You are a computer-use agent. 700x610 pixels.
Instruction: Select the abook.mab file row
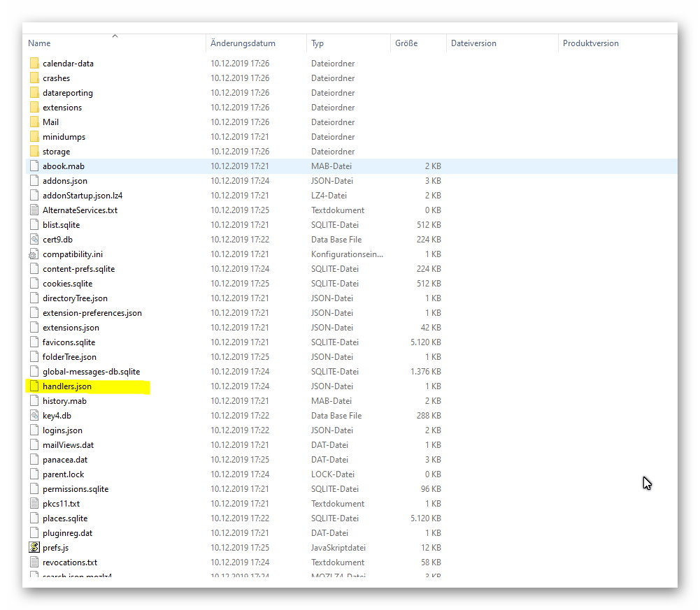pos(64,166)
